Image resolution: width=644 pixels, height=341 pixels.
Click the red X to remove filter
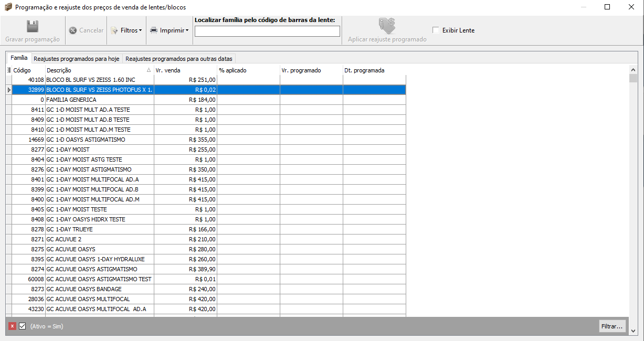12,326
